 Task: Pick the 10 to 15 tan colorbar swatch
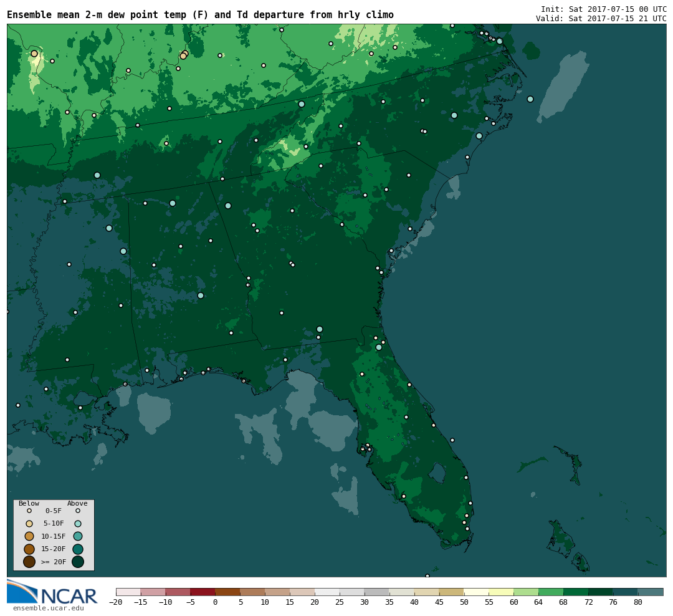[x=278, y=592]
